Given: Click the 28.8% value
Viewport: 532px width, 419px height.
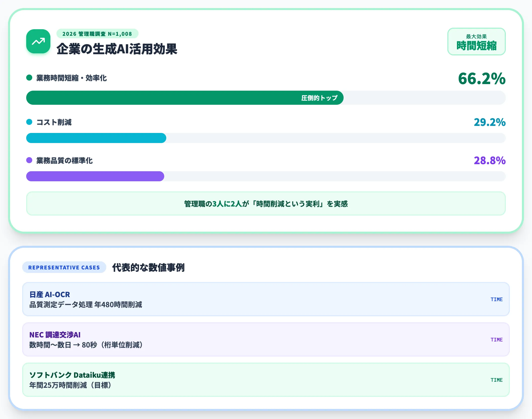Looking at the screenshot, I should [x=490, y=161].
